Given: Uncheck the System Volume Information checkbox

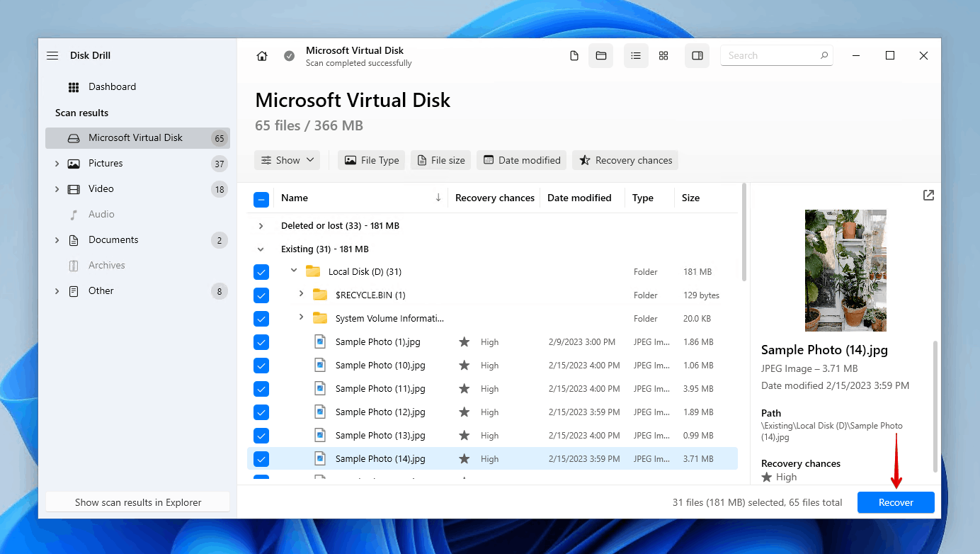Looking at the screenshot, I should tap(261, 319).
